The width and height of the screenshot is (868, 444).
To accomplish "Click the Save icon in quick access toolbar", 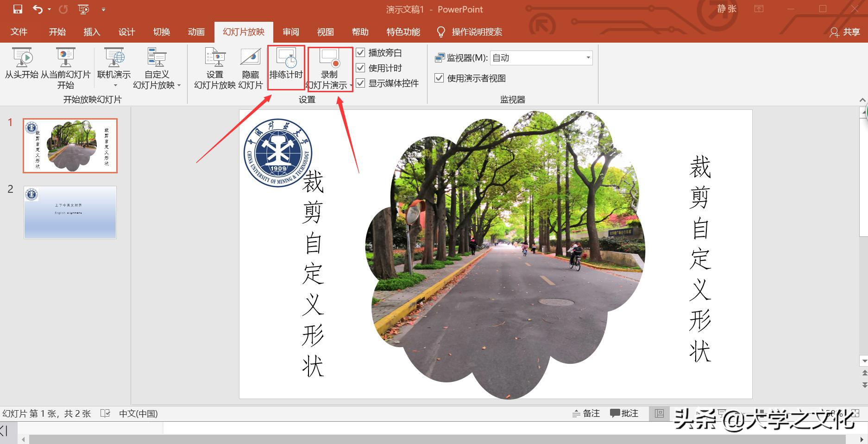I will [17, 8].
